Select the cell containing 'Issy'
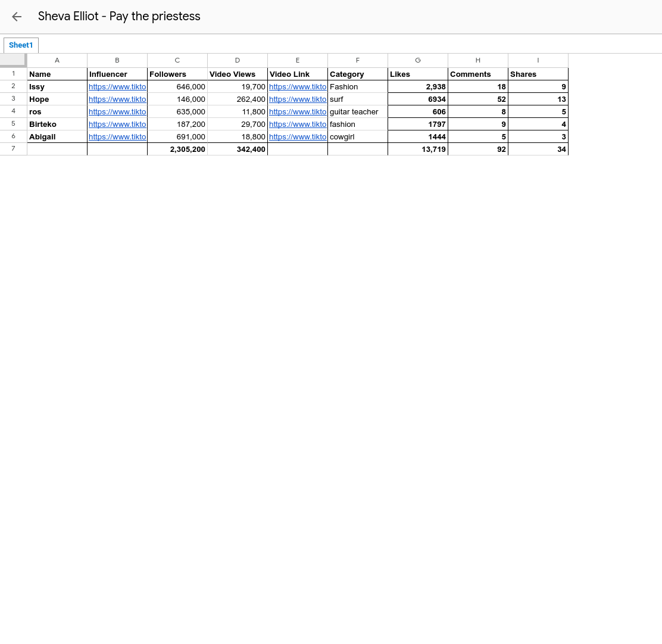 pos(57,86)
